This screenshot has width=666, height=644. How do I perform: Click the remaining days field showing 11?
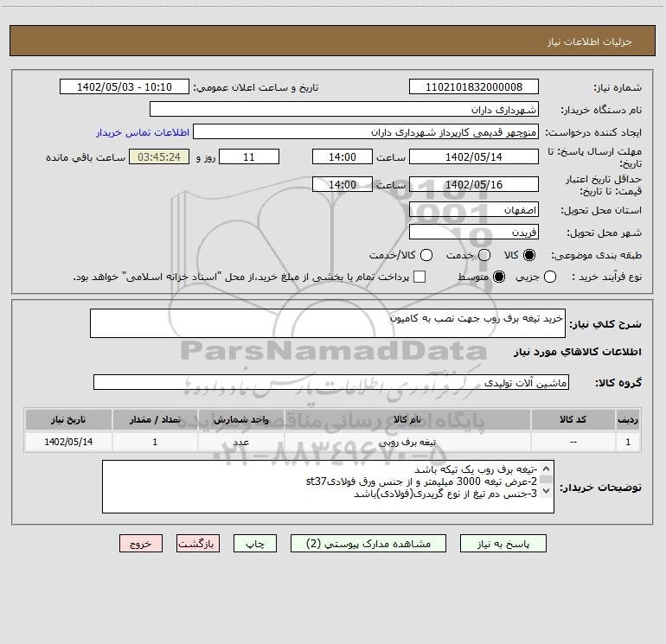(x=249, y=156)
